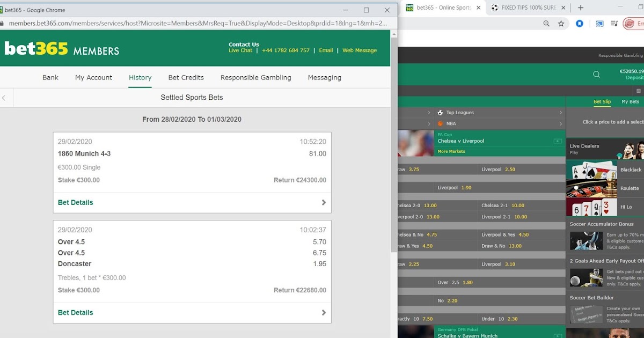Click the Cast icon in the Chrome toolbar
This screenshot has width=644, height=338.
click(600, 24)
